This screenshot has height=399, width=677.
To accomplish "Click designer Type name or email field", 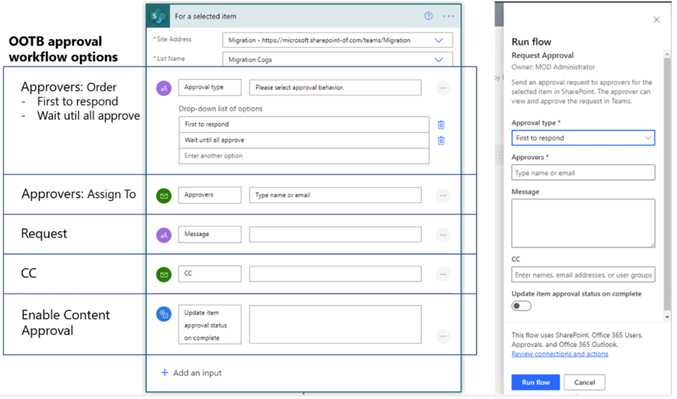I will [x=335, y=195].
